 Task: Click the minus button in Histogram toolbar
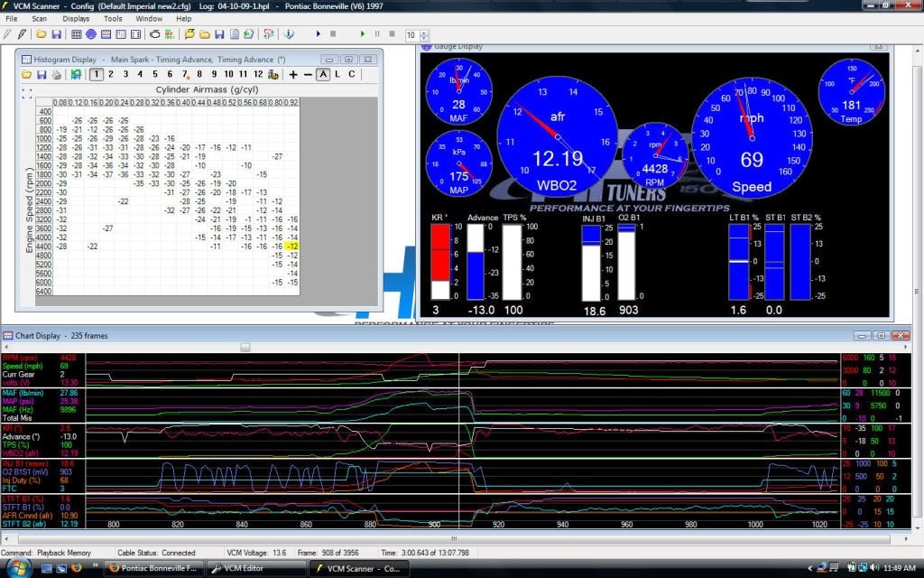pyautogui.click(x=308, y=74)
